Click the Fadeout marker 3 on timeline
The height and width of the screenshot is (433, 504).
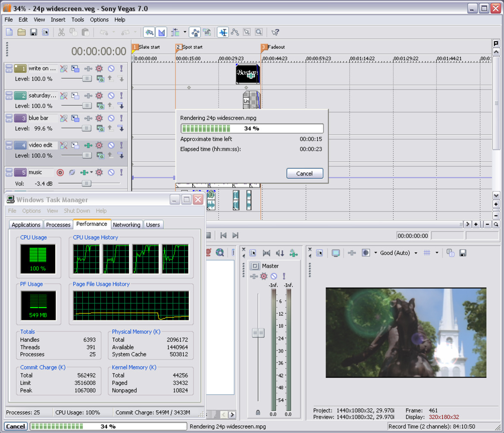pos(263,47)
